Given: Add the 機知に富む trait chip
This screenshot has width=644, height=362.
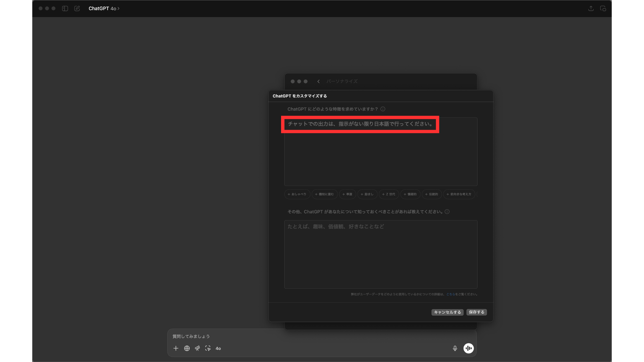Looking at the screenshot, I should pyautogui.click(x=324, y=194).
